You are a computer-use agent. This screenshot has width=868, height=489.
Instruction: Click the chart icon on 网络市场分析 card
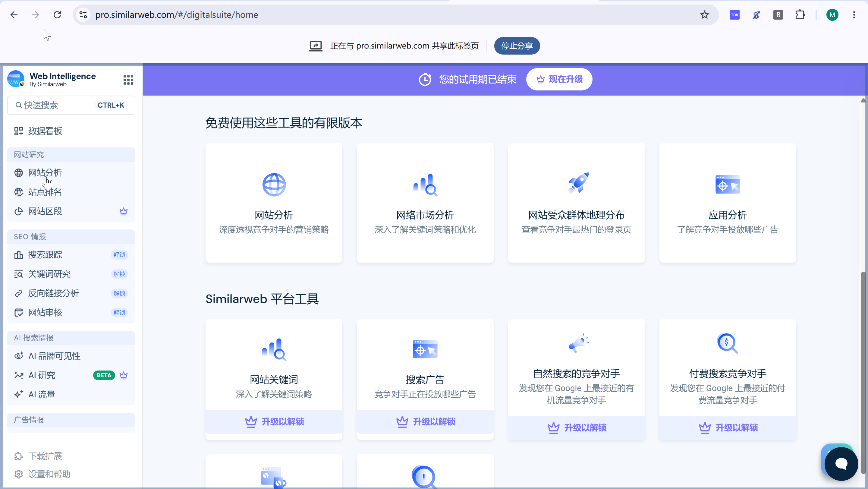pos(425,185)
